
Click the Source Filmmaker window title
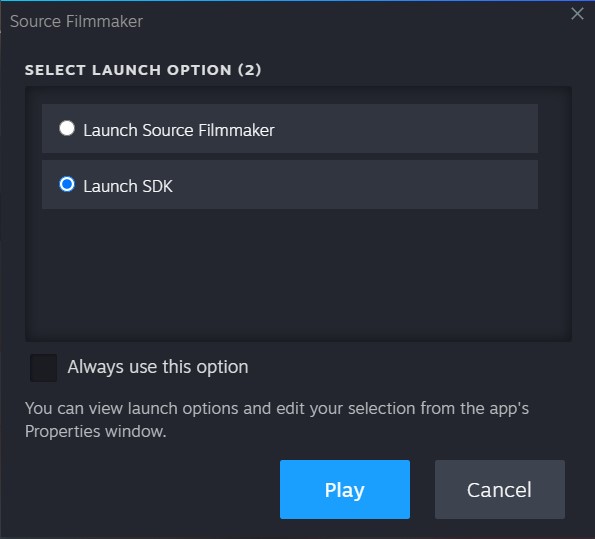coord(76,21)
